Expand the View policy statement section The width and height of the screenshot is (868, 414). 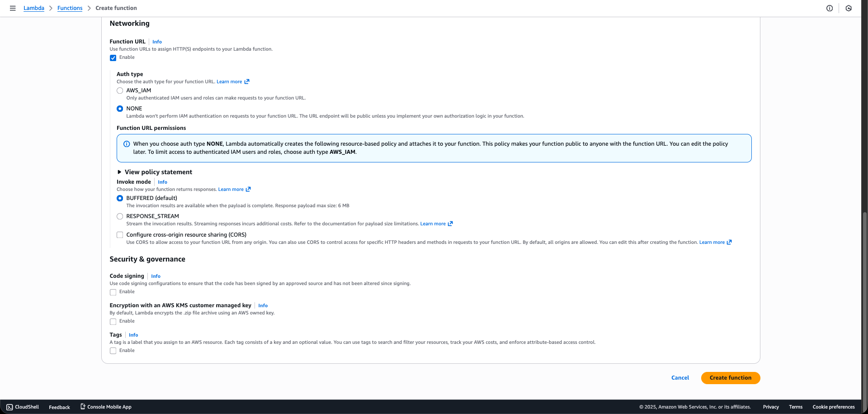pyautogui.click(x=158, y=172)
